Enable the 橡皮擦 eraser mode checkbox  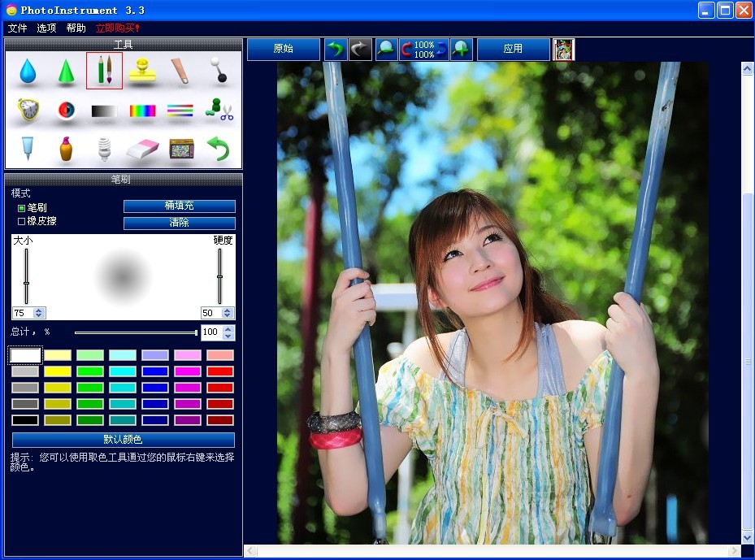pyautogui.click(x=22, y=221)
